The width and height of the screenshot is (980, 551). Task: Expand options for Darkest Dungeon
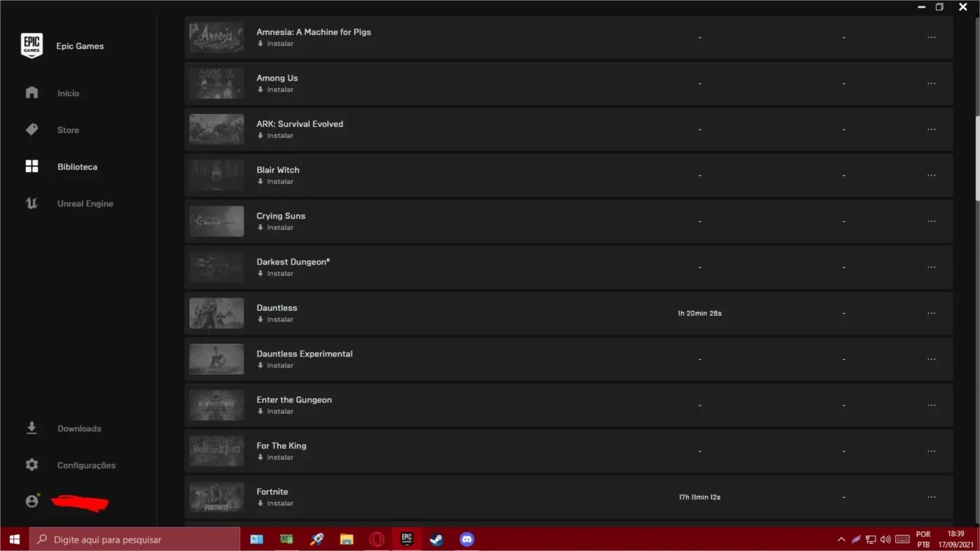point(931,267)
